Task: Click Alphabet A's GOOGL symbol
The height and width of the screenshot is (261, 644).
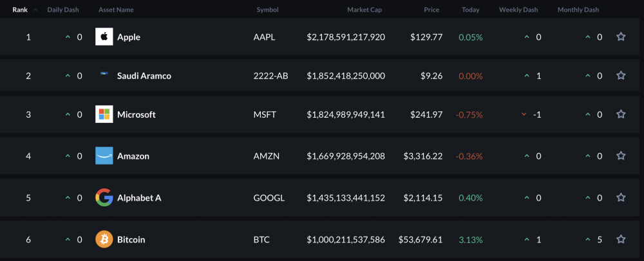Action: click(x=269, y=197)
